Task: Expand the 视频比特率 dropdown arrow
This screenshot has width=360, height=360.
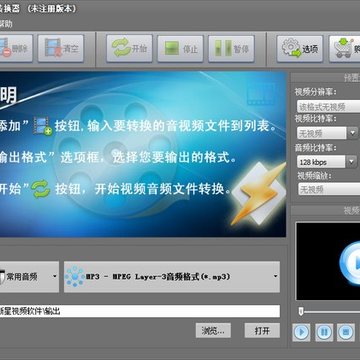Action: point(352,134)
